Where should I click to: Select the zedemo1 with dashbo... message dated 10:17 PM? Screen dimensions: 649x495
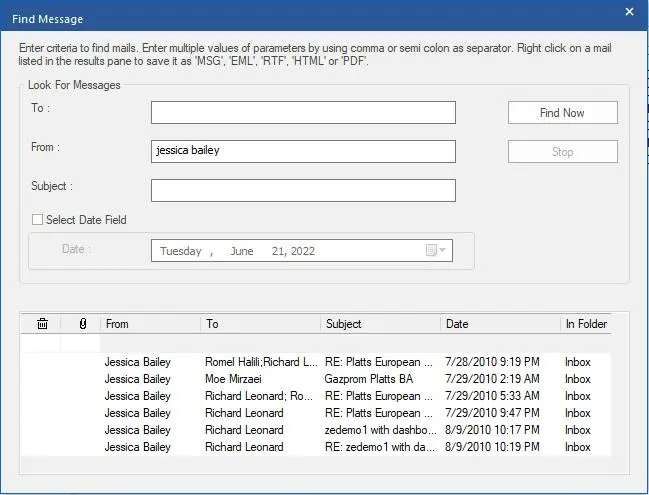[x=315, y=430]
